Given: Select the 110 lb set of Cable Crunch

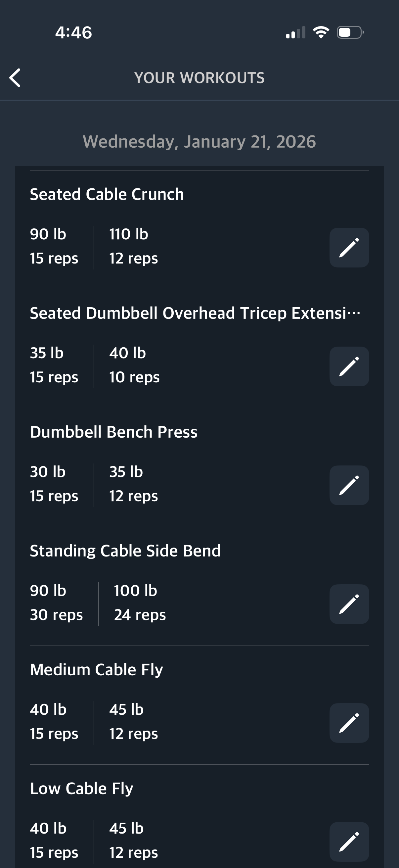Looking at the screenshot, I should click(133, 246).
